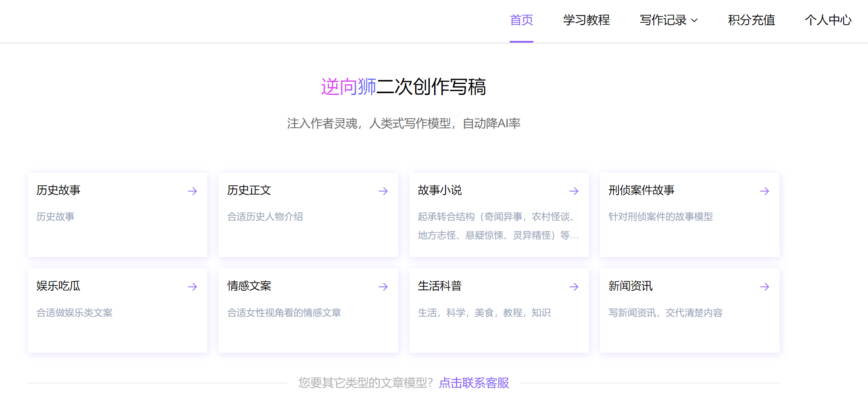The width and height of the screenshot is (868, 418).
Task: Go to 学习教程 in the top menu
Action: [x=586, y=20]
